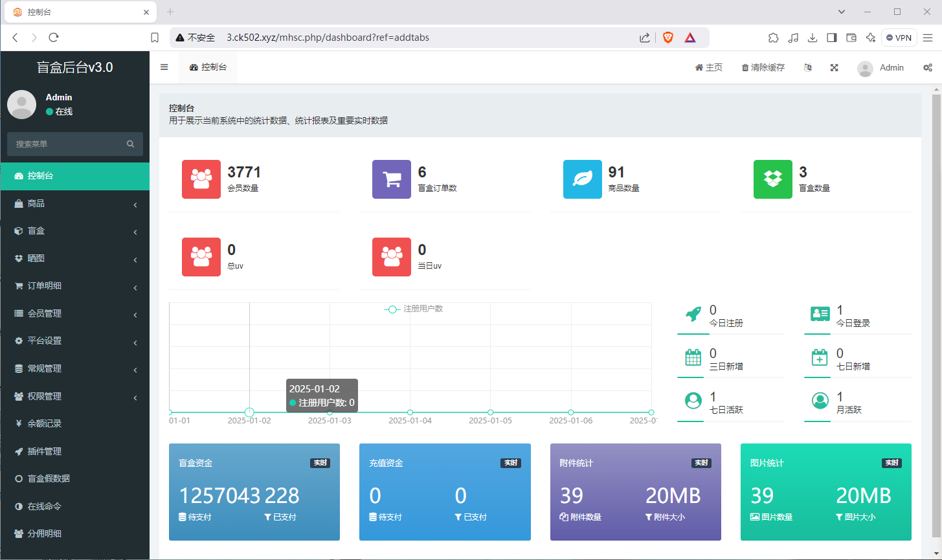Open the Admin user menu in header

click(880, 68)
